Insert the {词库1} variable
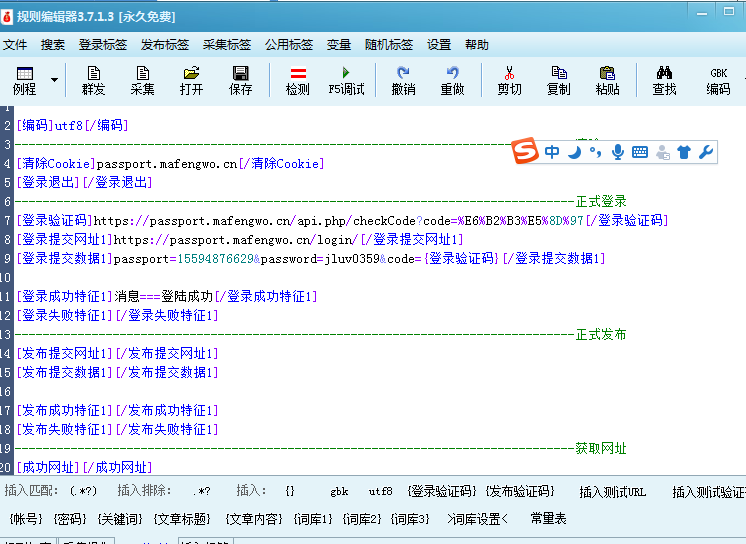 tap(313, 518)
